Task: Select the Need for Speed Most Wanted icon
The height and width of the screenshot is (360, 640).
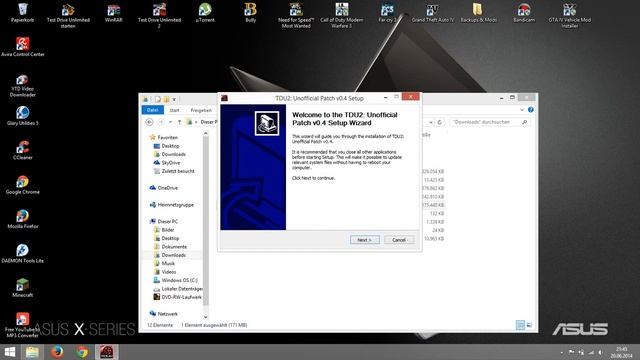Action: pyautogui.click(x=296, y=16)
